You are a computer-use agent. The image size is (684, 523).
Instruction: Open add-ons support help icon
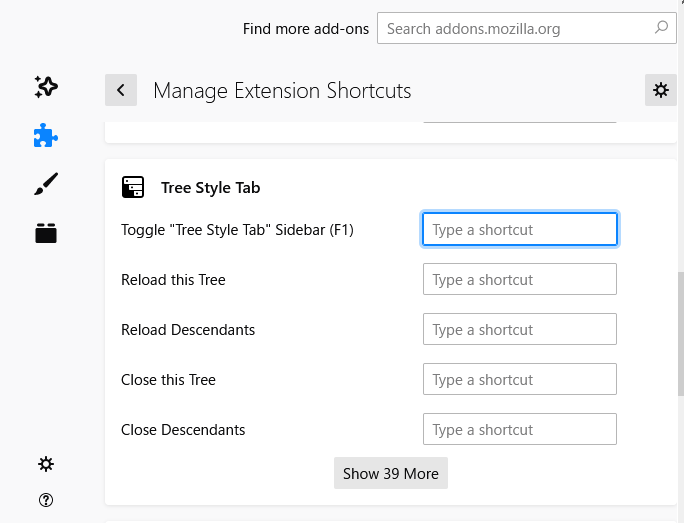coord(46,500)
